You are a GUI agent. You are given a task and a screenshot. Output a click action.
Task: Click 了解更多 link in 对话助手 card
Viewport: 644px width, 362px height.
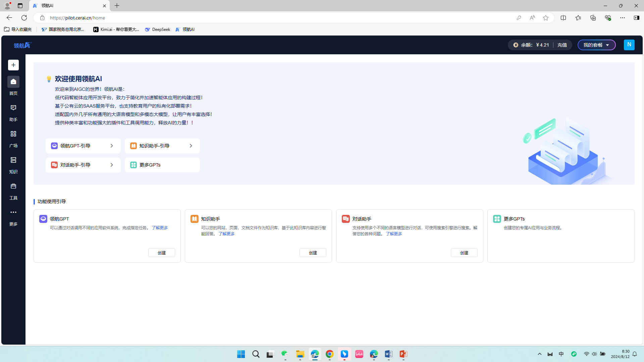click(x=394, y=234)
